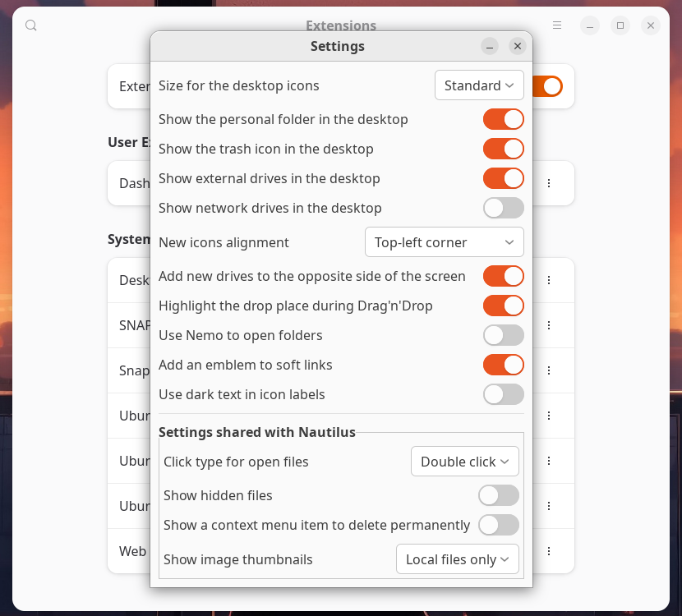This screenshot has height=616, width=682.
Task: Minimize the Settings dialog
Action: point(489,47)
